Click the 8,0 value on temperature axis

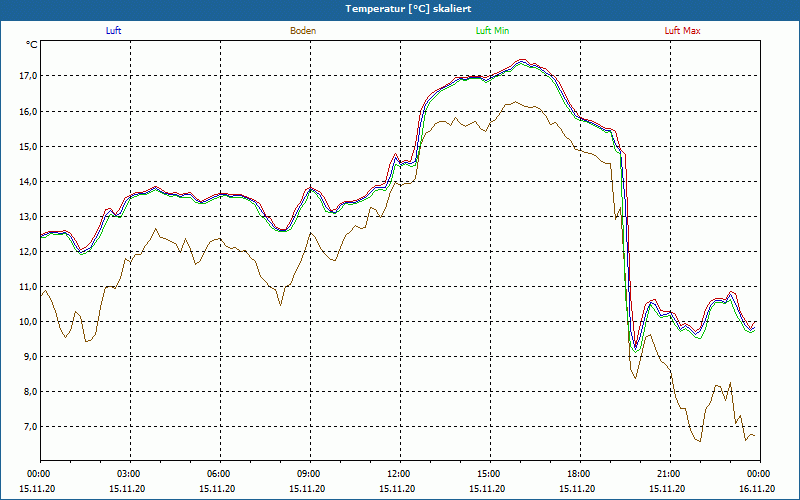(30, 392)
